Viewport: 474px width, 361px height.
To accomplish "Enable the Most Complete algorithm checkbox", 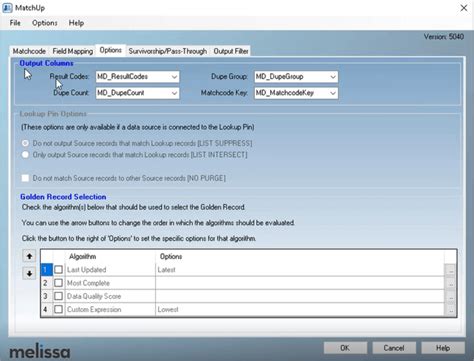I will click(x=58, y=283).
